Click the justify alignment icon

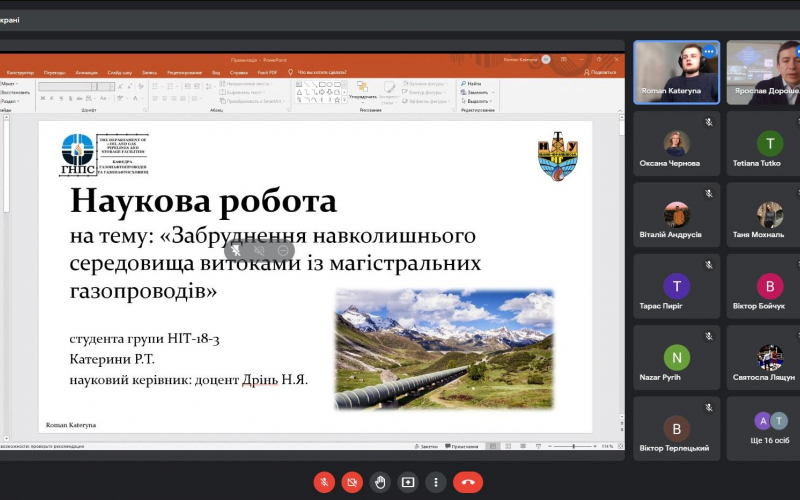tap(185, 98)
